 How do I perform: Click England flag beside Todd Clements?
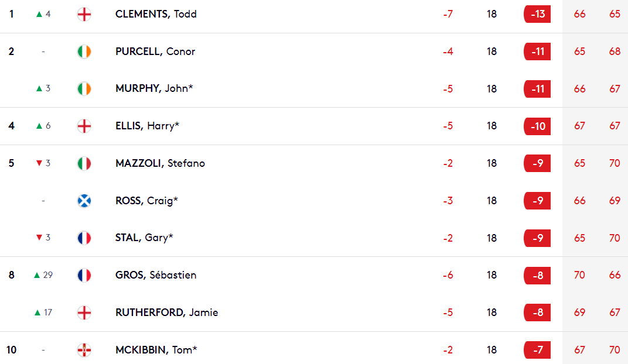coord(84,15)
